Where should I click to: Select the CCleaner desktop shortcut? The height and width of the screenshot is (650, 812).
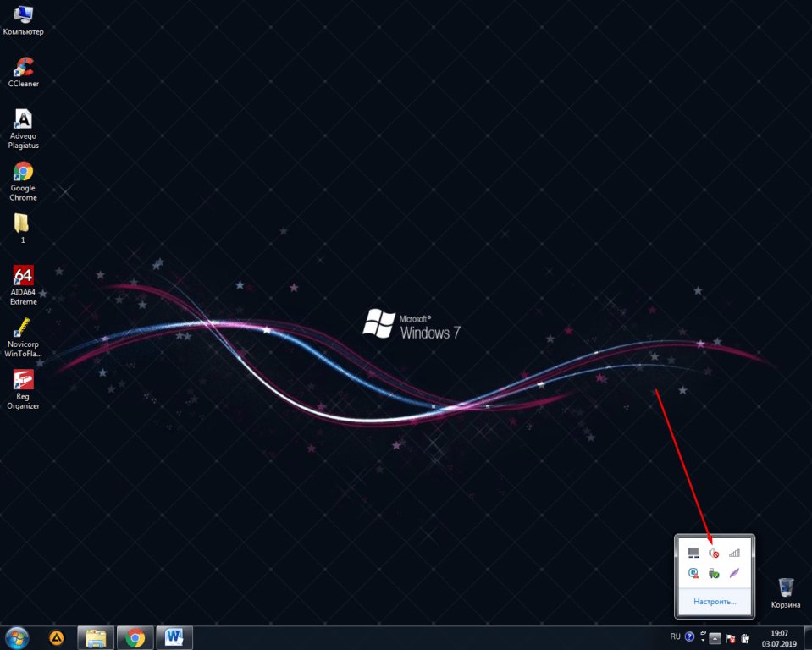point(24,73)
